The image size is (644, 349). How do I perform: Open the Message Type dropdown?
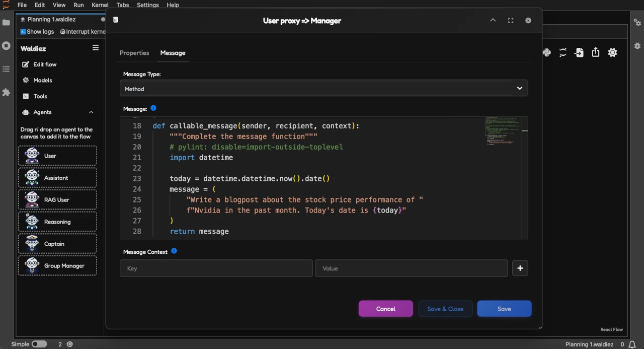tap(324, 88)
